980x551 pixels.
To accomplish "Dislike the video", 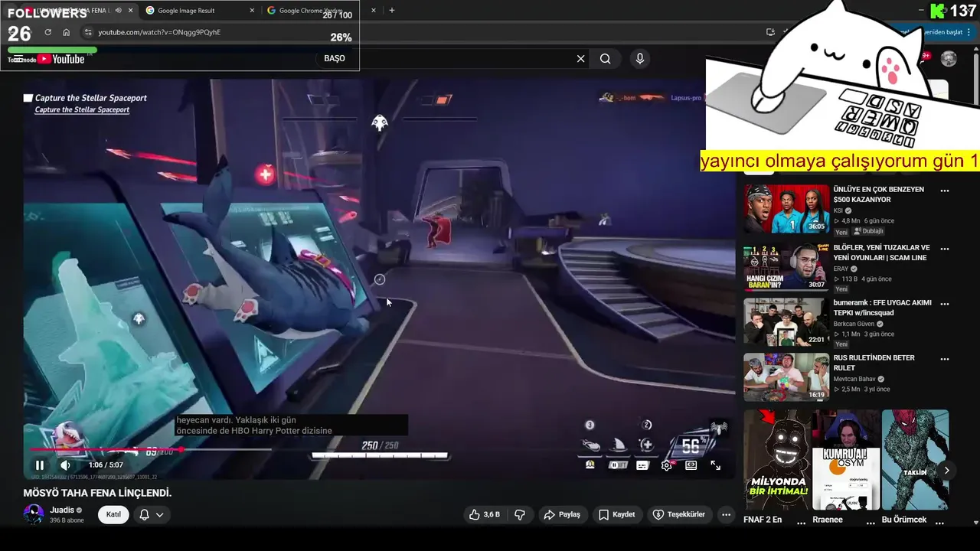I will (520, 514).
